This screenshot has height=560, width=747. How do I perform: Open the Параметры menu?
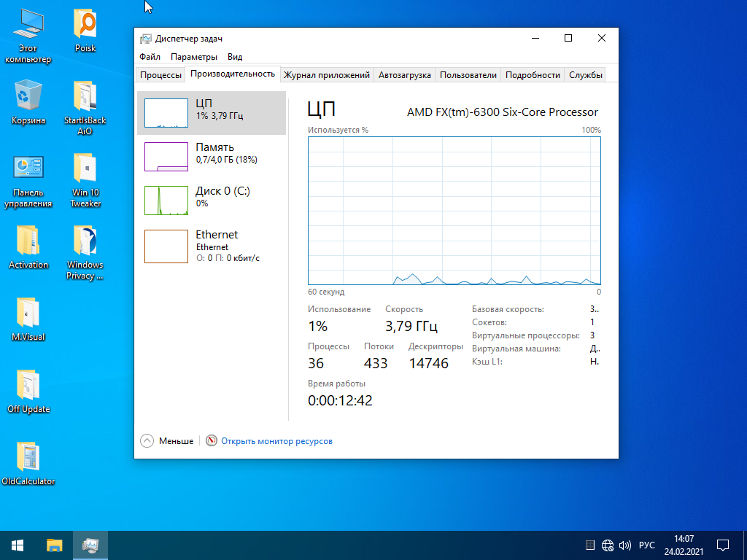coord(194,57)
